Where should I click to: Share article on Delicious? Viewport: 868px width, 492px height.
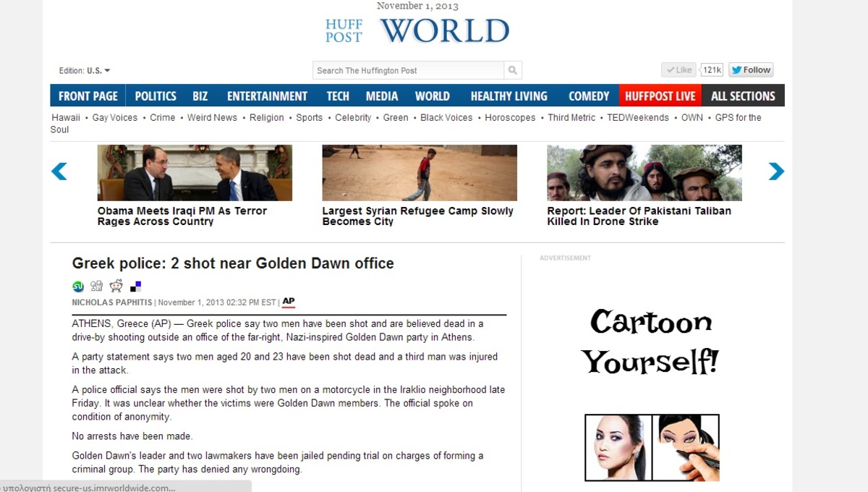[x=135, y=286]
